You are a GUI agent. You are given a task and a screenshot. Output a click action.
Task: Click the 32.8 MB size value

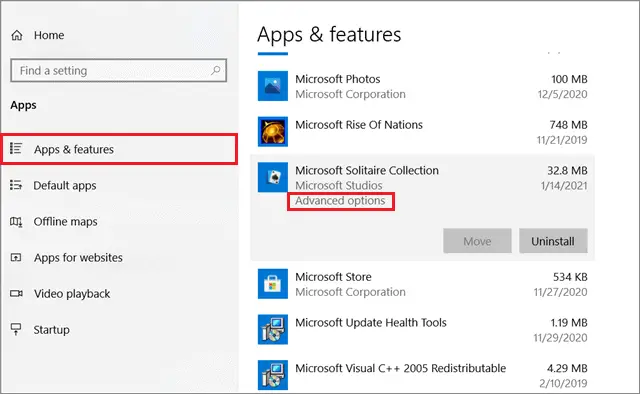(x=567, y=170)
